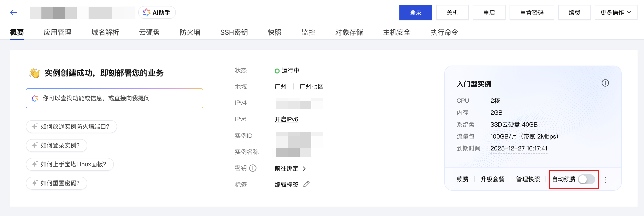
Task: Click the info icon next to 密钥
Action: pyautogui.click(x=253, y=168)
